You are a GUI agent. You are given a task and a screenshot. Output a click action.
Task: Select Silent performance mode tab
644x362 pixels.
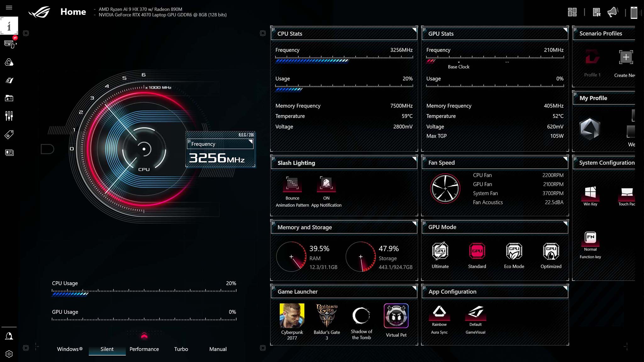[107, 349]
